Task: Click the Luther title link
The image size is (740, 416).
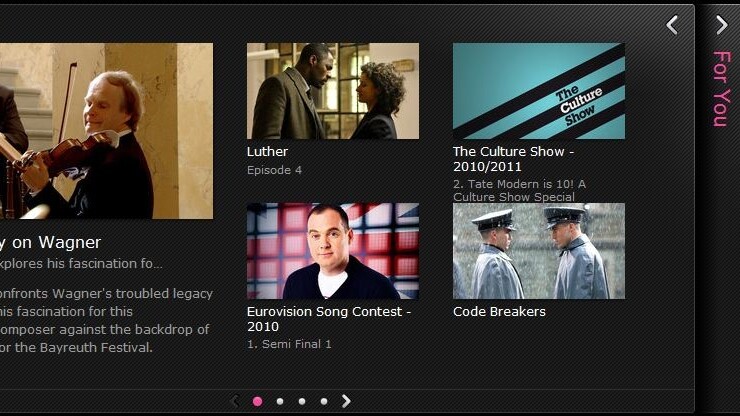Action: tap(267, 152)
